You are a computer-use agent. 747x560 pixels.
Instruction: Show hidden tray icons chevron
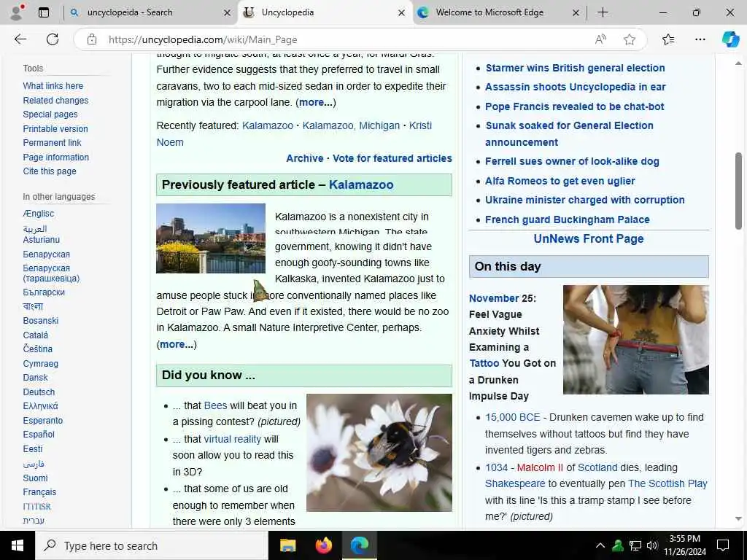600,545
